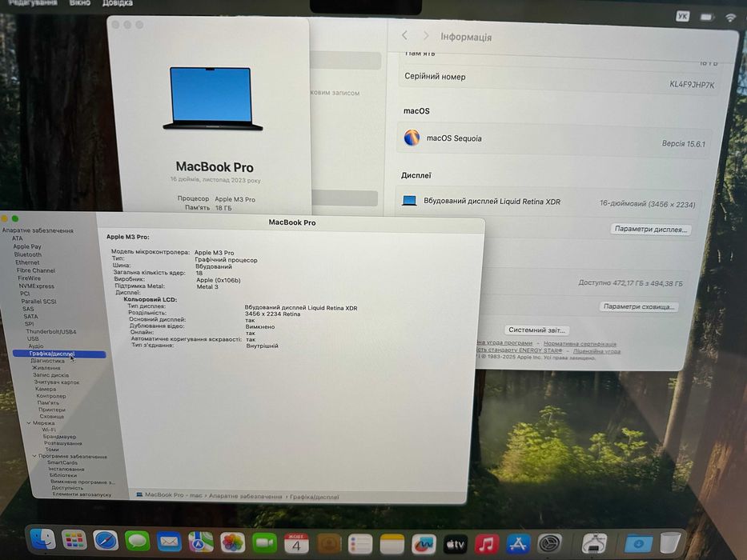Select Живлення in sidebar

(x=46, y=368)
